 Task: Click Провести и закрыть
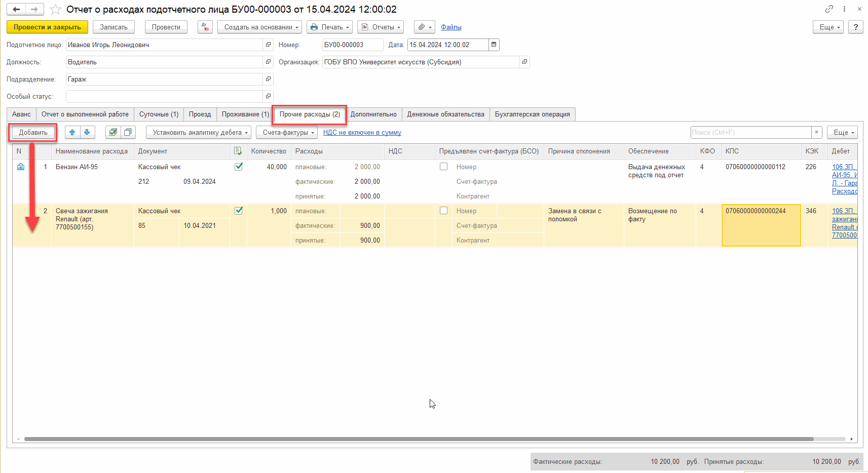[47, 27]
